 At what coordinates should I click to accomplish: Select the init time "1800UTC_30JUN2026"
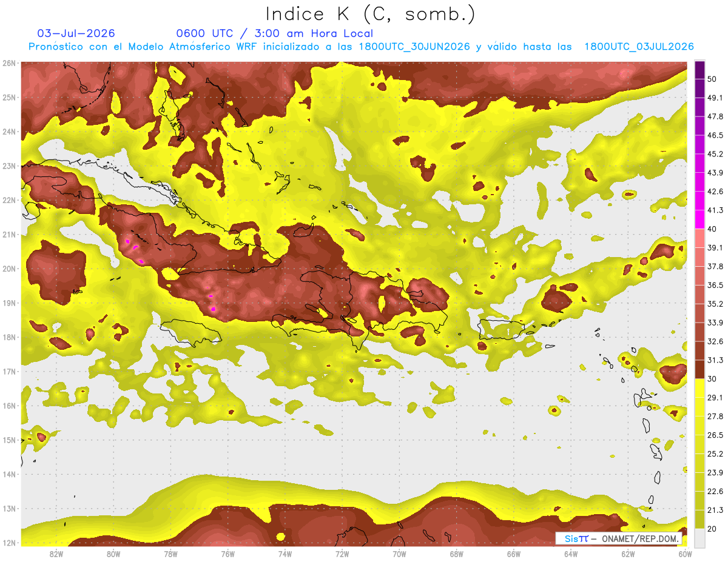415,47
